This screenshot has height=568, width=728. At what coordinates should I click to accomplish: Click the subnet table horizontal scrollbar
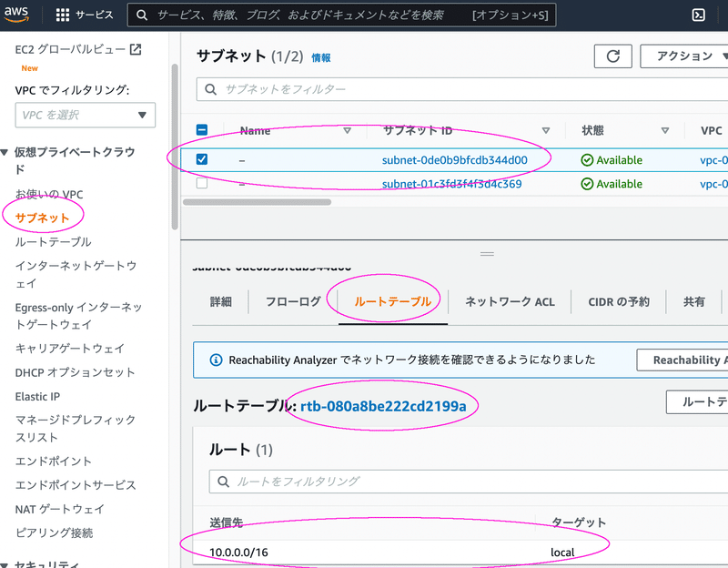[258, 202]
